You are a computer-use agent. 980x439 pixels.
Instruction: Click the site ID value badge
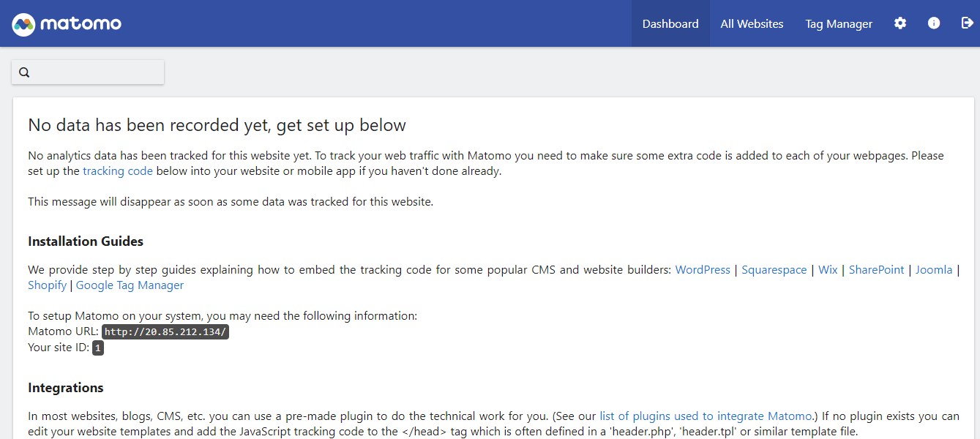[98, 348]
